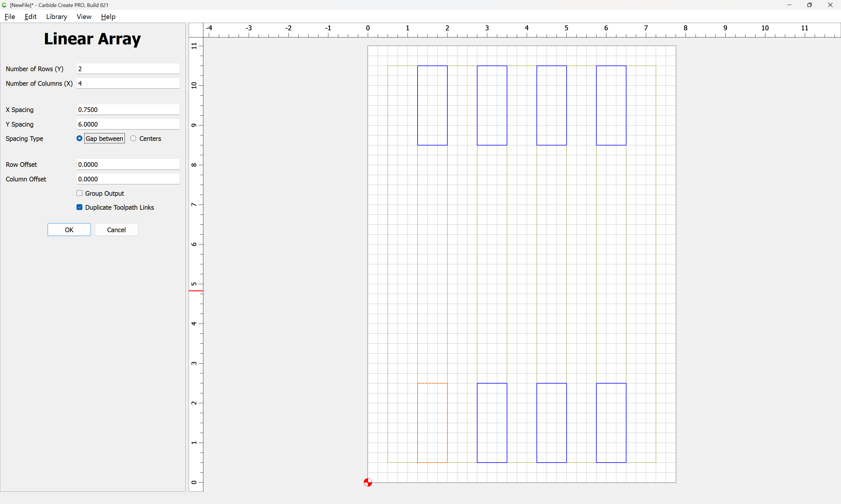Confirm the linear array with OK
The width and height of the screenshot is (841, 504).
[x=69, y=230]
